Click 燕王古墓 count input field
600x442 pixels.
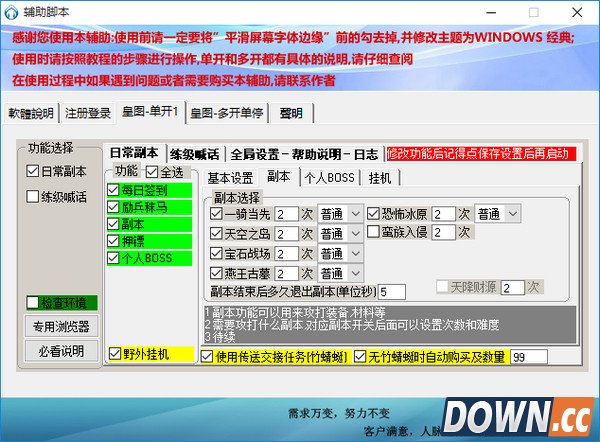[x=286, y=274]
